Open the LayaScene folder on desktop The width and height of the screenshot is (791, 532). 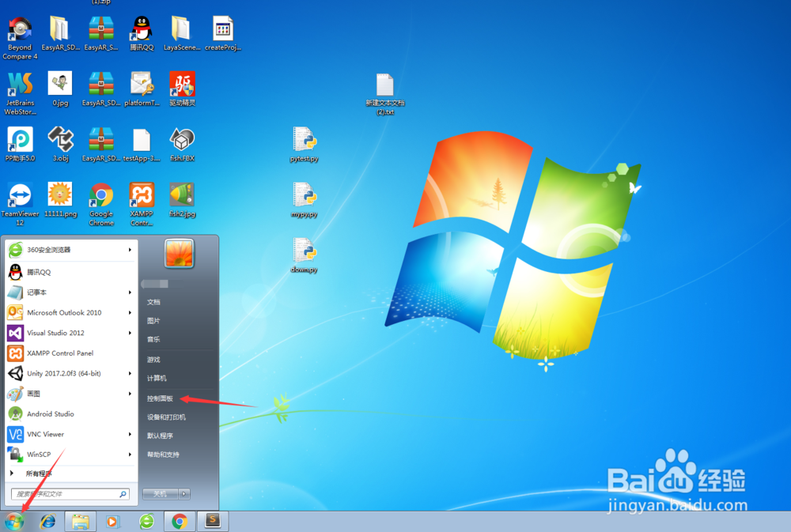182,33
